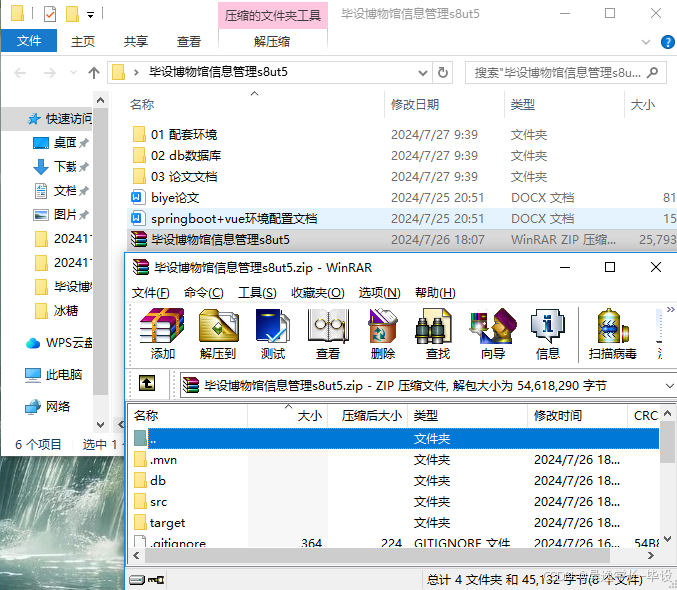The image size is (677, 590).
Task: Click WinRAR horizontal scrollbar right arrow
Action: point(651,556)
